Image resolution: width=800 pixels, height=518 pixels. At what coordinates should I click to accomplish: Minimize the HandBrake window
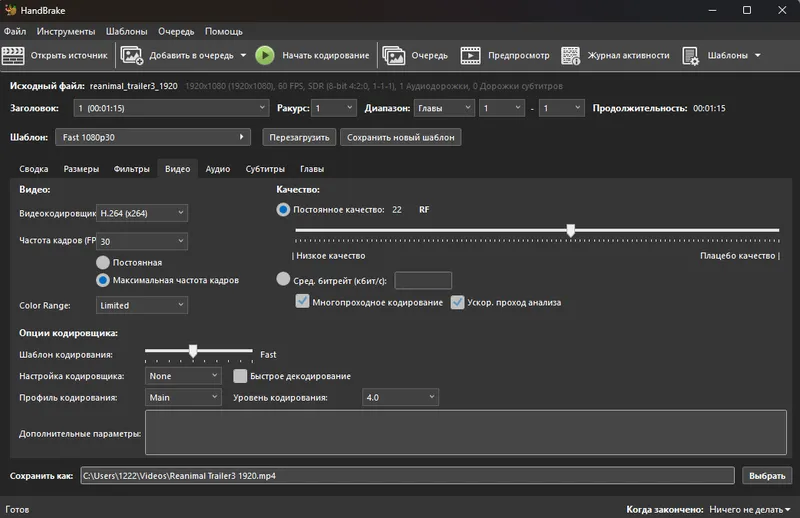(712, 10)
